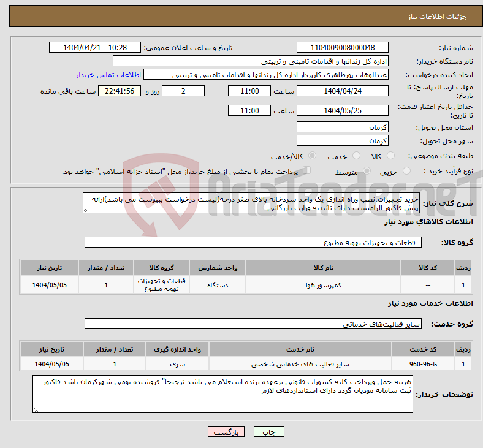
Task: Select the متوسط purchase type radio
Action: [x=367, y=170]
